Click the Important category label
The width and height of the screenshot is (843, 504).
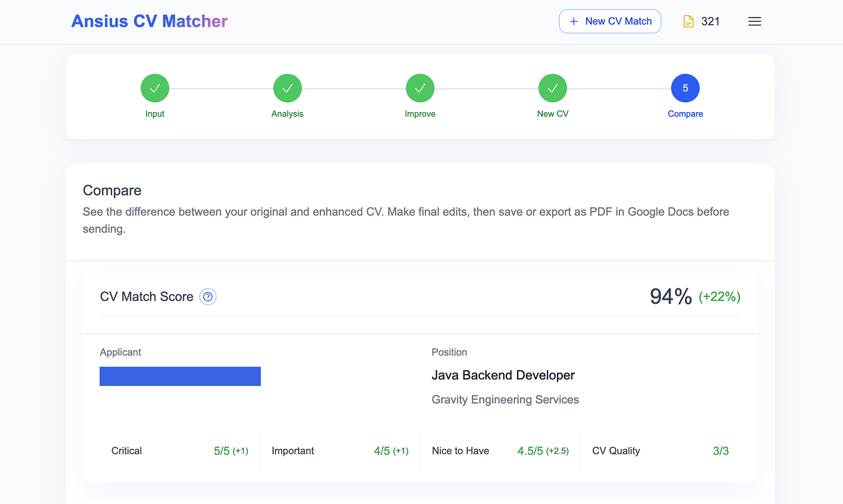click(x=293, y=451)
